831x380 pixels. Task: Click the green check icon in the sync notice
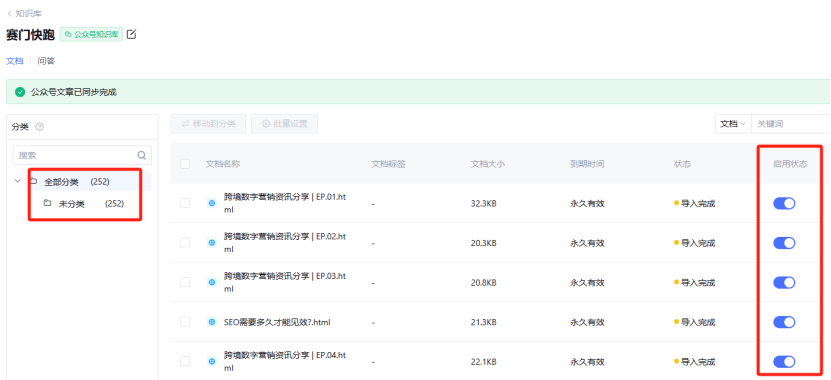coord(20,92)
